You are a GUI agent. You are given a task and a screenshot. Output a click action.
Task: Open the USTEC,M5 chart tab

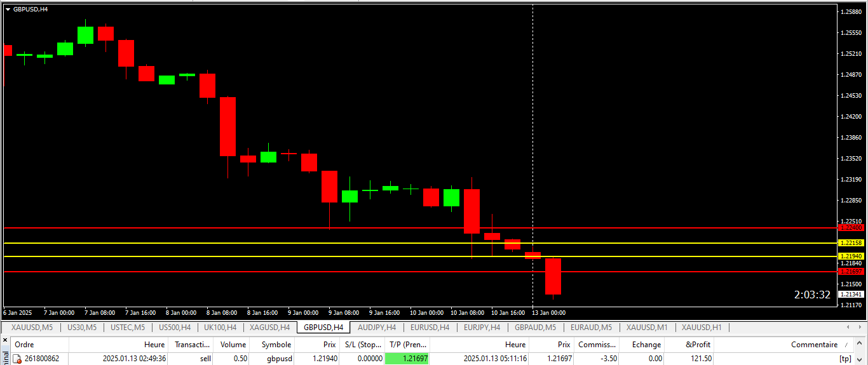pos(128,328)
